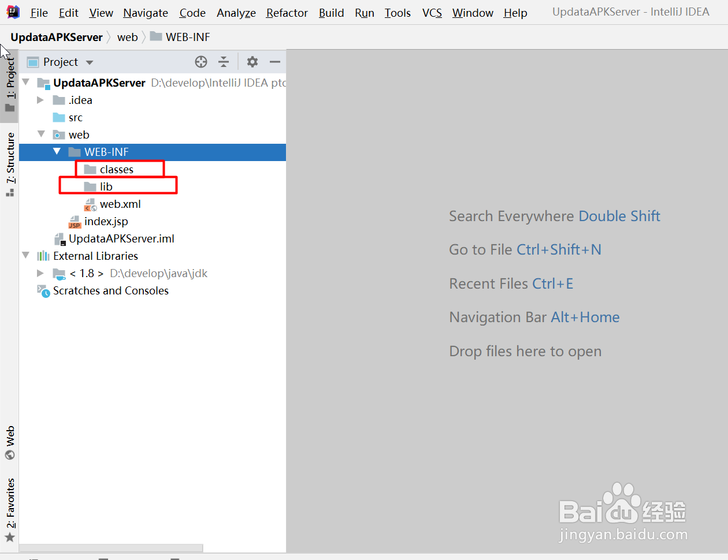This screenshot has width=728, height=560.
Task: Open the Tools menu
Action: pos(398,13)
